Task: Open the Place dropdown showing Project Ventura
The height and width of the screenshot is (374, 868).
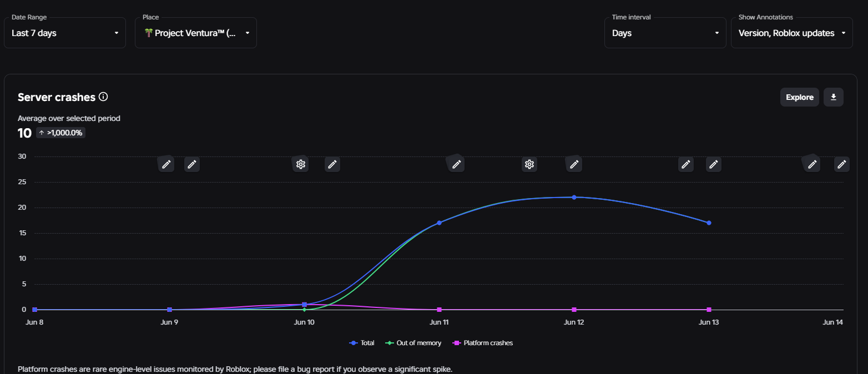Action: 196,33
